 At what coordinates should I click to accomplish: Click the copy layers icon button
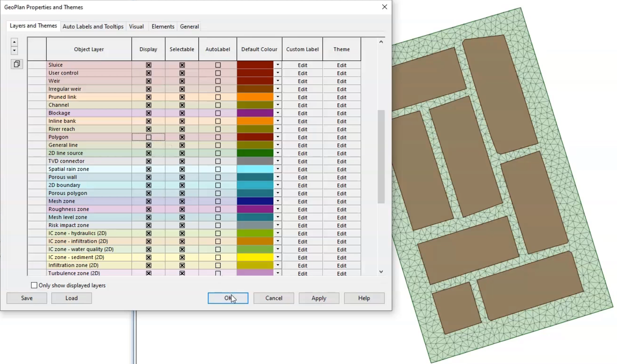(17, 64)
